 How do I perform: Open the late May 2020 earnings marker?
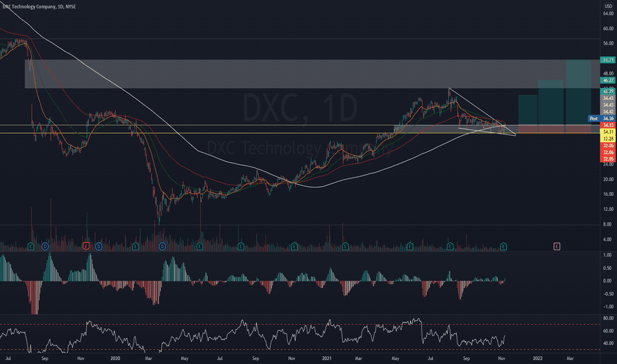pos(199,247)
